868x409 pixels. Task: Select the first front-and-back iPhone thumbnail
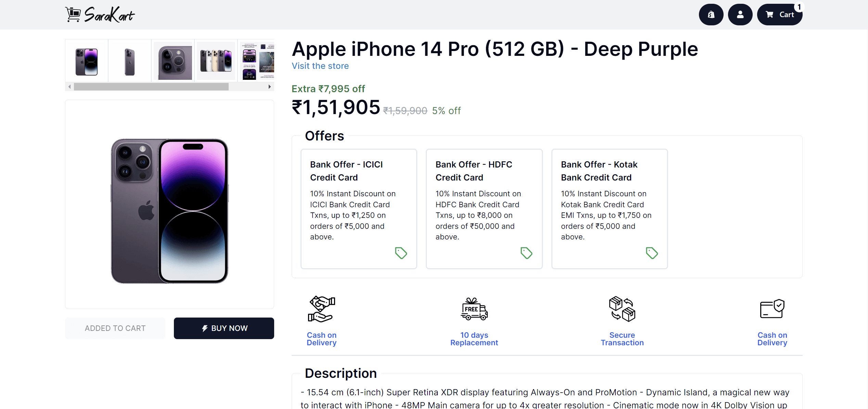pos(87,61)
